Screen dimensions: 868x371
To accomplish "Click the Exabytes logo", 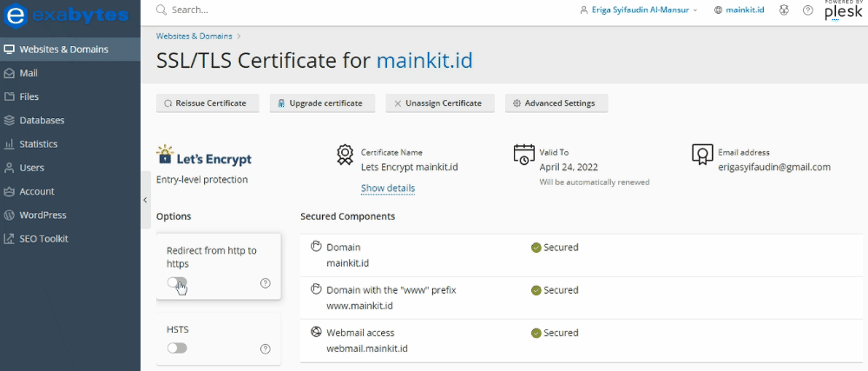I will pos(66,15).
